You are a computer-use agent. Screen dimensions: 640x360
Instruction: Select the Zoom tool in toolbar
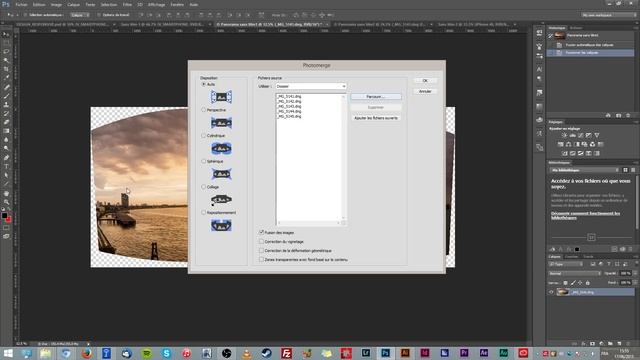(6, 202)
